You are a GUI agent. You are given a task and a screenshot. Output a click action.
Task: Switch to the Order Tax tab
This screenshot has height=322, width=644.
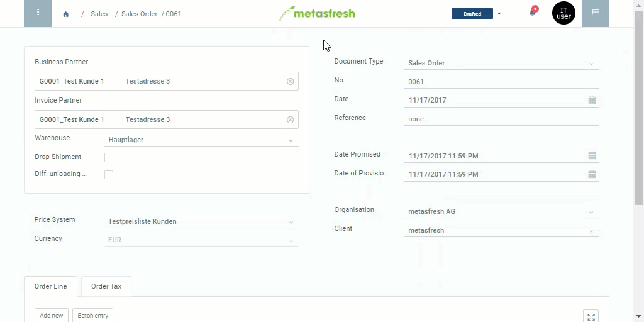pyautogui.click(x=106, y=286)
